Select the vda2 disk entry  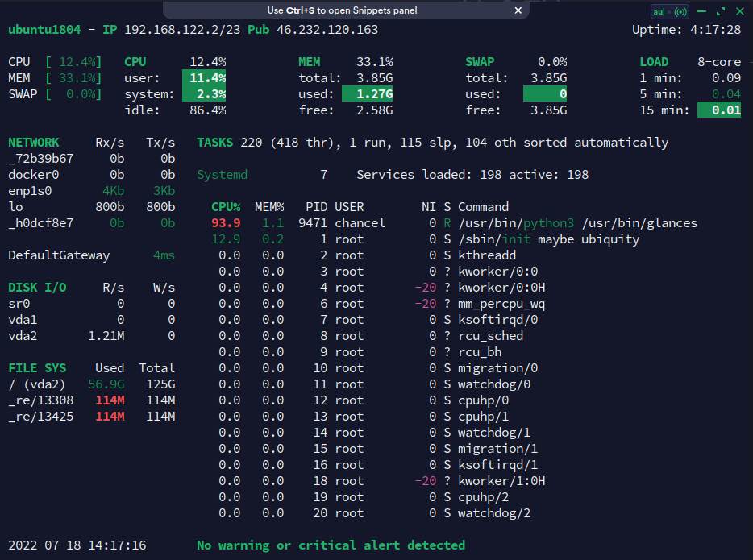pos(23,336)
